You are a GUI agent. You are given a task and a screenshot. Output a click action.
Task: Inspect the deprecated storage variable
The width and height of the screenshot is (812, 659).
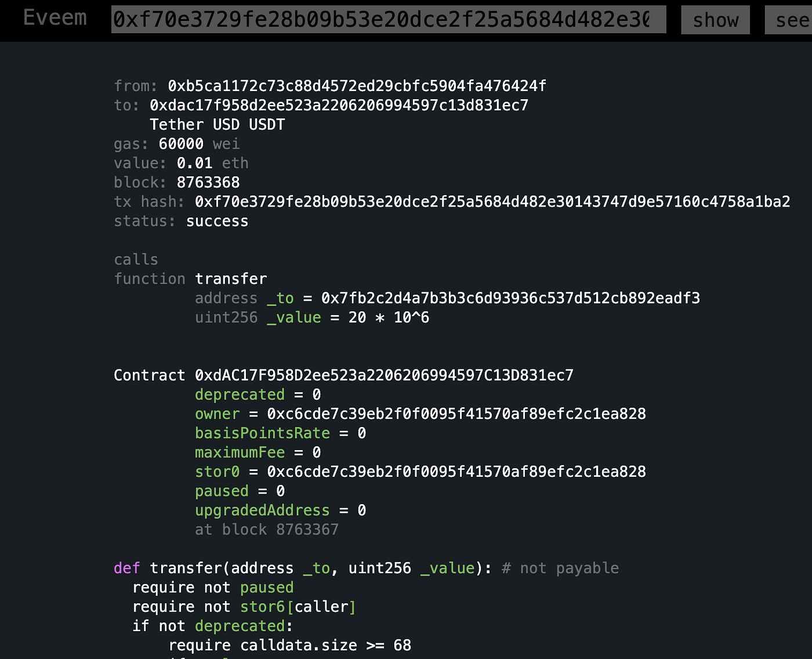[240, 394]
